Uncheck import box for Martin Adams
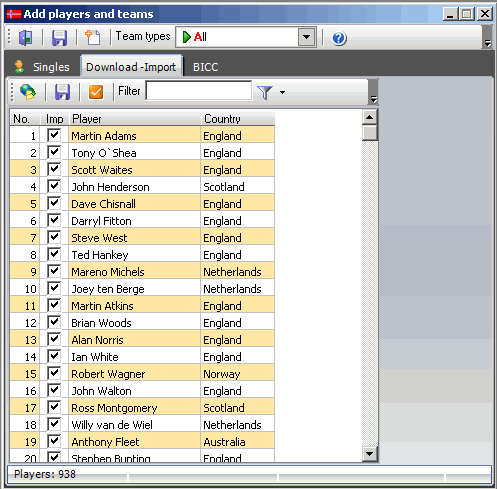The width and height of the screenshot is (497, 489). (x=54, y=135)
